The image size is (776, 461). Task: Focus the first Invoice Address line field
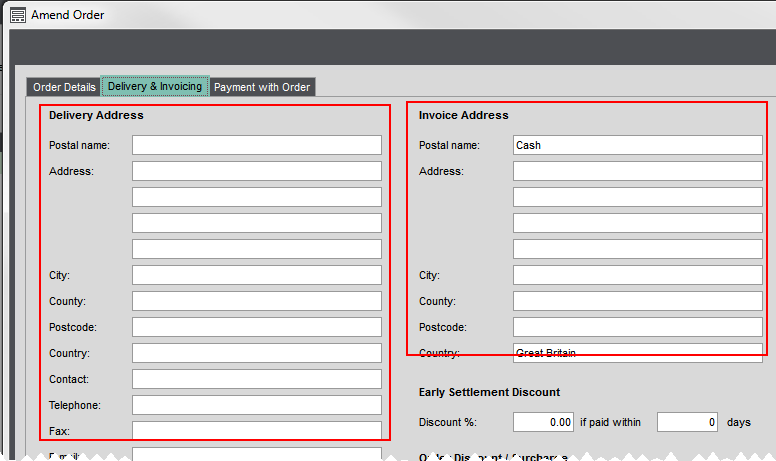click(637, 171)
